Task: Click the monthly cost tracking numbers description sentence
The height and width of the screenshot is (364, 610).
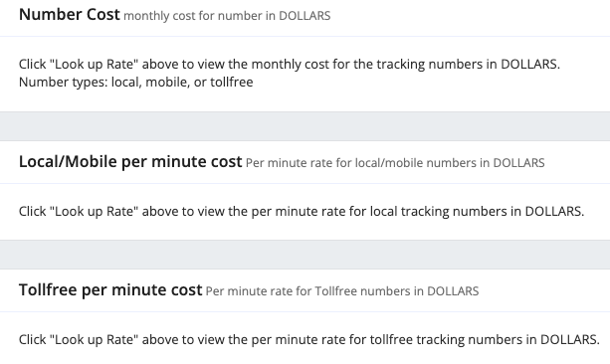Action: pyautogui.click(x=289, y=65)
